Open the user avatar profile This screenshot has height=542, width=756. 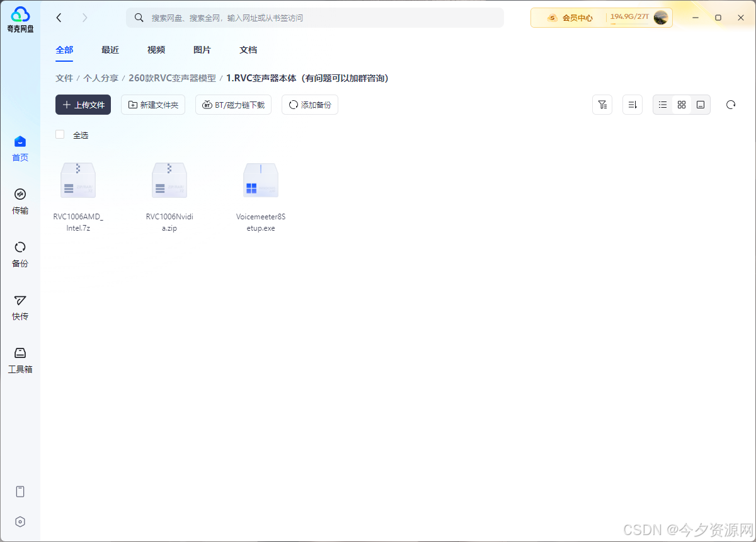point(661,18)
